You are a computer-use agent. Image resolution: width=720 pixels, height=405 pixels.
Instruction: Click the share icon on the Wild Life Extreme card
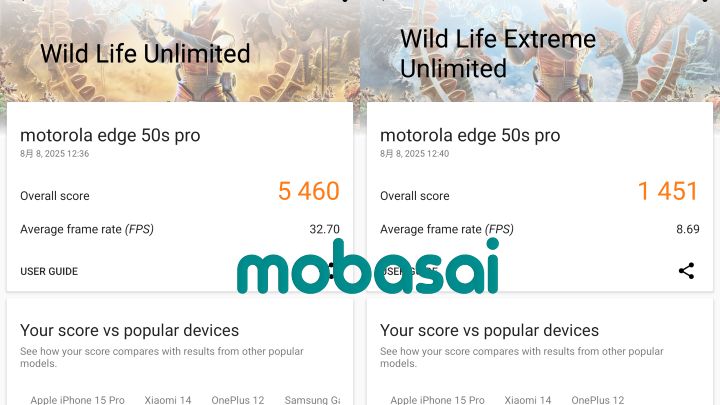coord(686,271)
